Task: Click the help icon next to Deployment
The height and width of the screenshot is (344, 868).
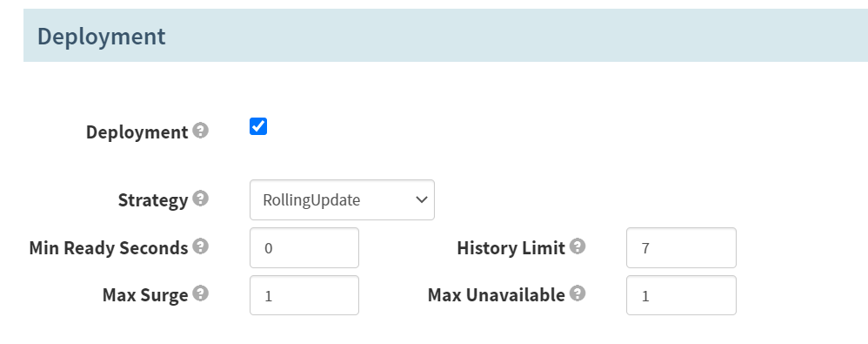Action: coord(200,131)
